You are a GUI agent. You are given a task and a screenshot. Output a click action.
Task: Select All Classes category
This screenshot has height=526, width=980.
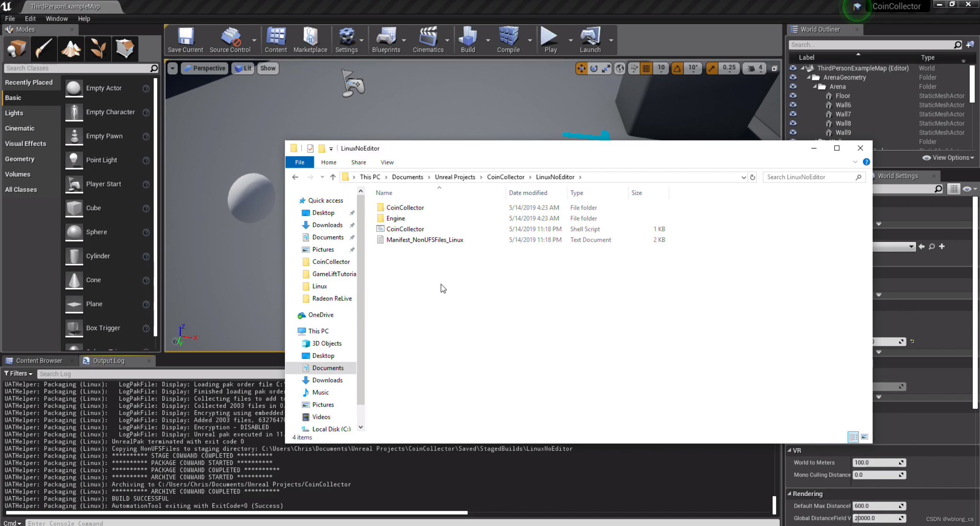(21, 189)
